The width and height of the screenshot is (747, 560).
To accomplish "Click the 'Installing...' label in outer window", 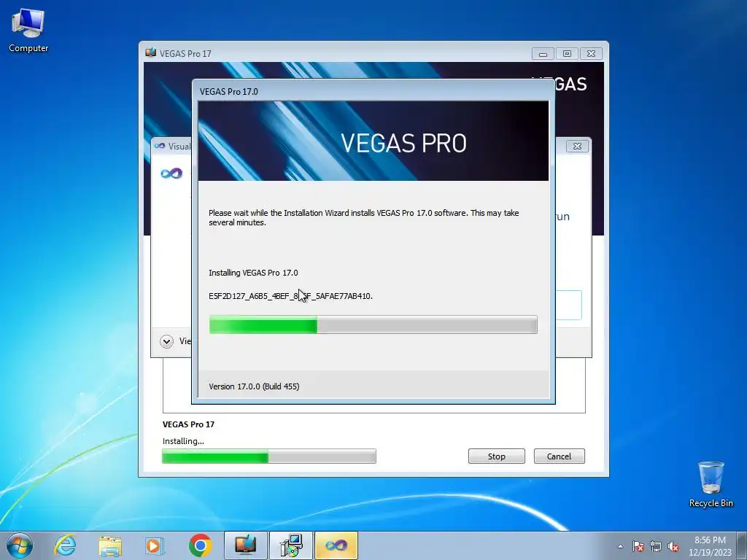I will pyautogui.click(x=183, y=441).
